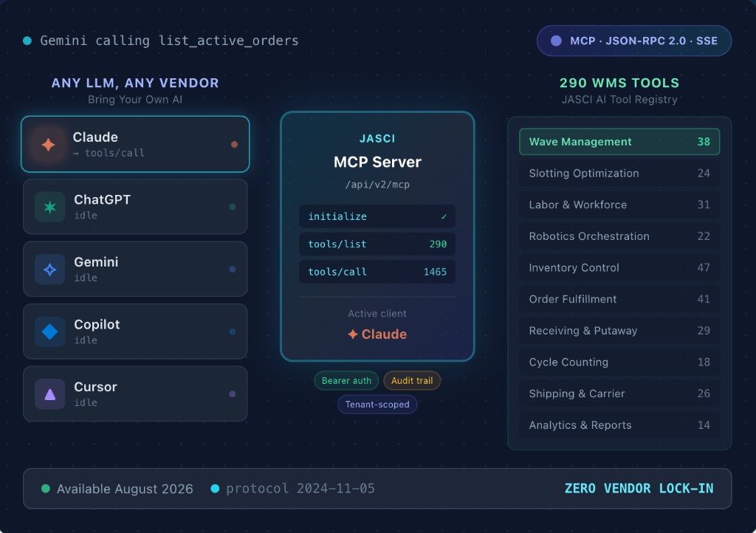756x533 pixels.
Task: Open the Order Fulfillment category
Action: coord(619,299)
